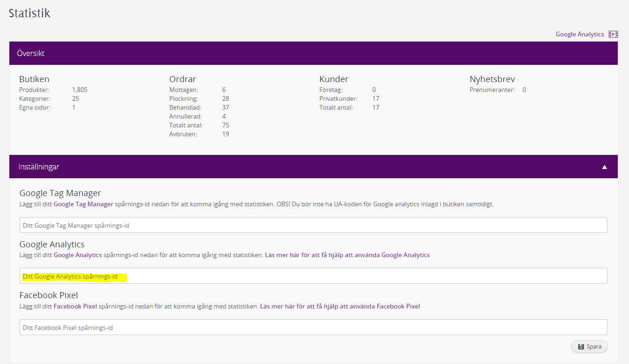Open 'Läs mer här' Facebook Pixel help link

click(x=340, y=306)
